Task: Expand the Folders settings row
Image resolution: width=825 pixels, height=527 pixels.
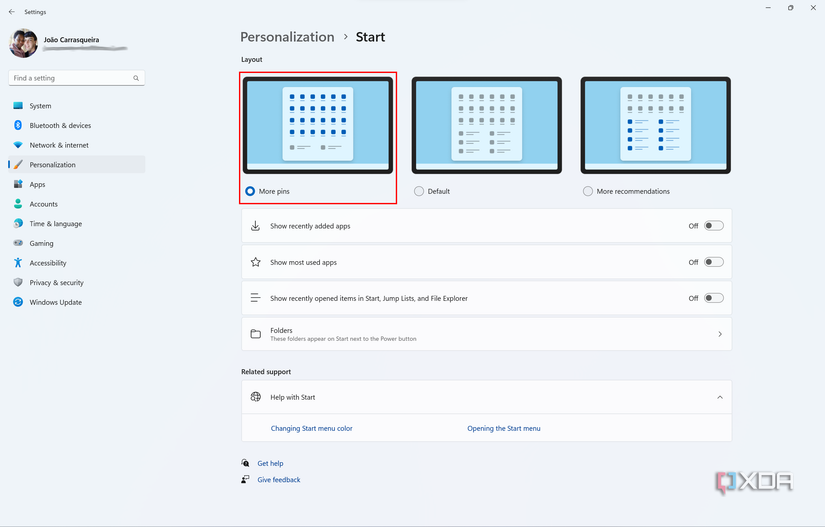Action: (720, 334)
